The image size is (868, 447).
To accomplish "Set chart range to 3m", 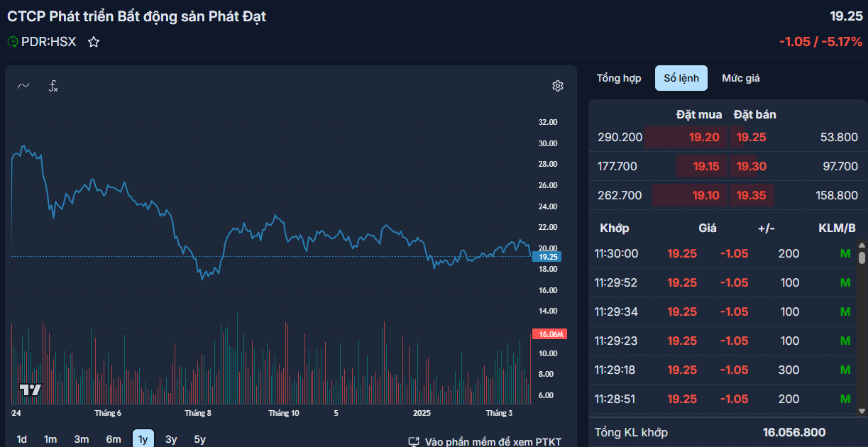I will pos(82,439).
